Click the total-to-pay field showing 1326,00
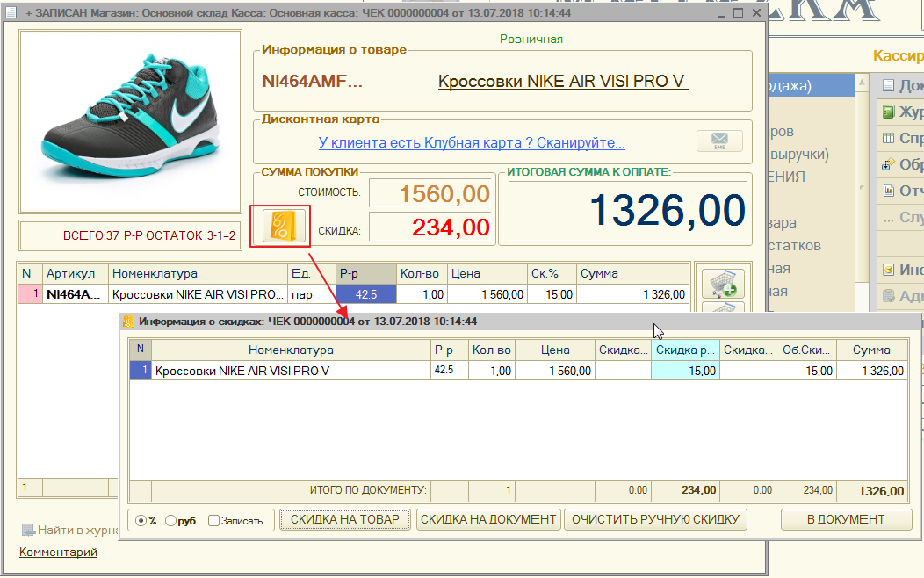924x578 pixels. tap(628, 211)
